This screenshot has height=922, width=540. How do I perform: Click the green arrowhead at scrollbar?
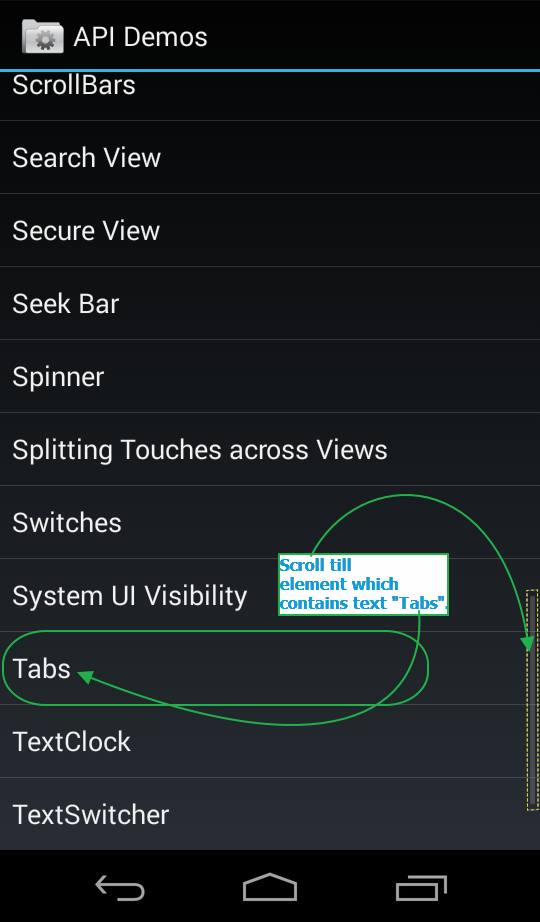529,644
